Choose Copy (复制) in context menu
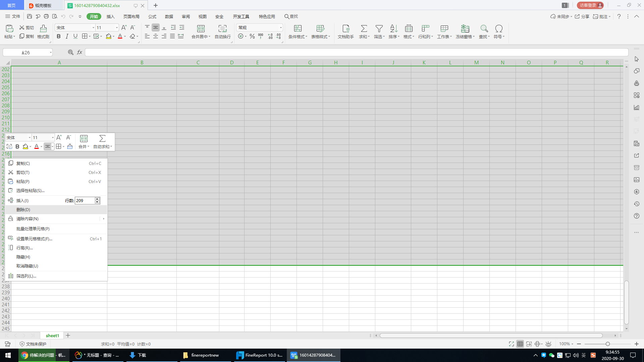This screenshot has width=644, height=362. click(x=56, y=163)
